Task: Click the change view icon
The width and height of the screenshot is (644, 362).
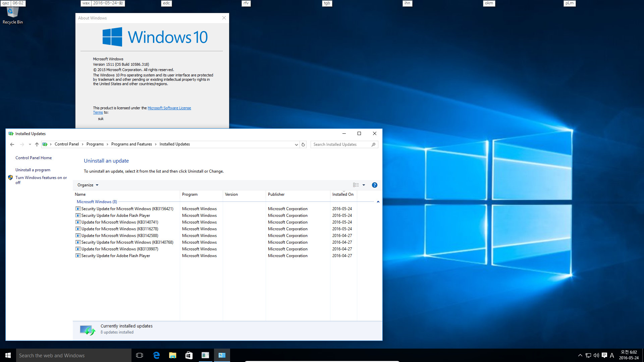Action: click(x=356, y=185)
